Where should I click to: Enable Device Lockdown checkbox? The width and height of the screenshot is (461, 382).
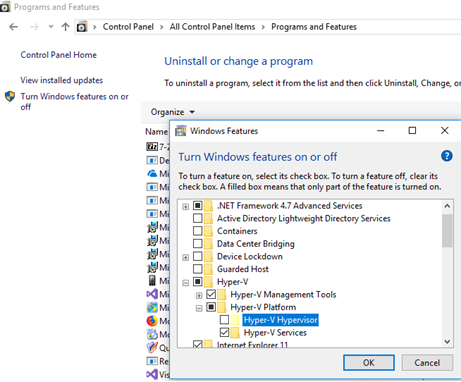198,256
